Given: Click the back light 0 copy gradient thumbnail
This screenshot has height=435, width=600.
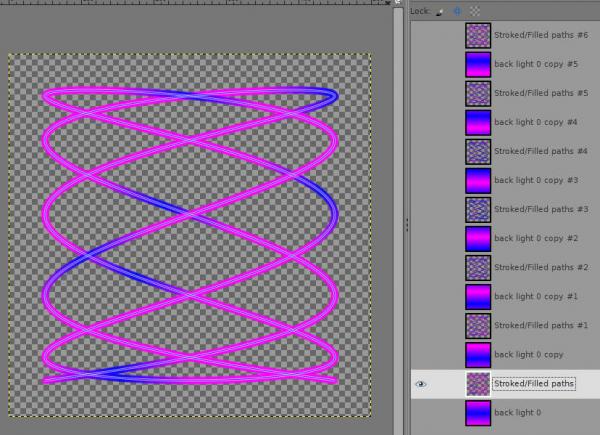Looking at the screenshot, I should [478, 355].
